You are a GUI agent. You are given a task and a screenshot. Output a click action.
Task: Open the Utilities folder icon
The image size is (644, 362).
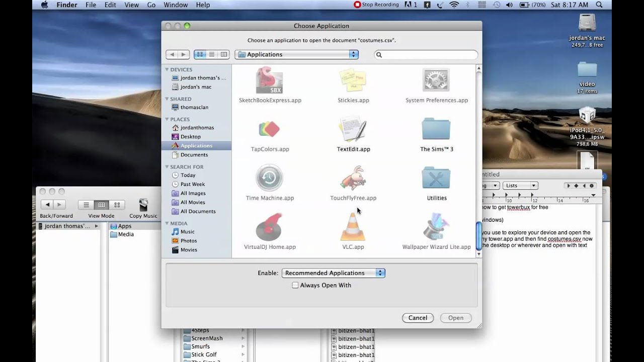point(436,178)
